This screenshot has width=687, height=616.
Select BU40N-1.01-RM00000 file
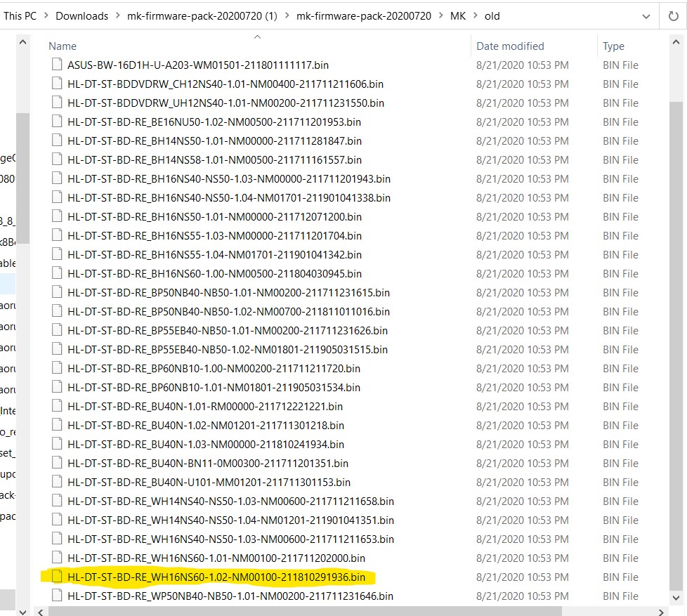click(x=205, y=407)
